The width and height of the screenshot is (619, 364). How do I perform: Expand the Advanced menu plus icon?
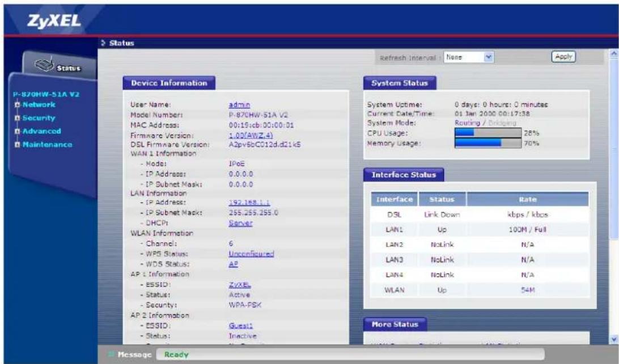point(18,131)
